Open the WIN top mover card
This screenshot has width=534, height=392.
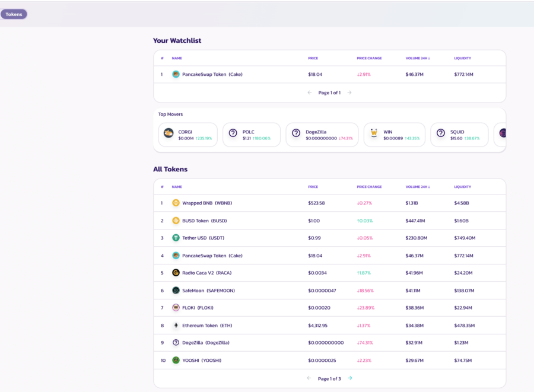point(394,135)
